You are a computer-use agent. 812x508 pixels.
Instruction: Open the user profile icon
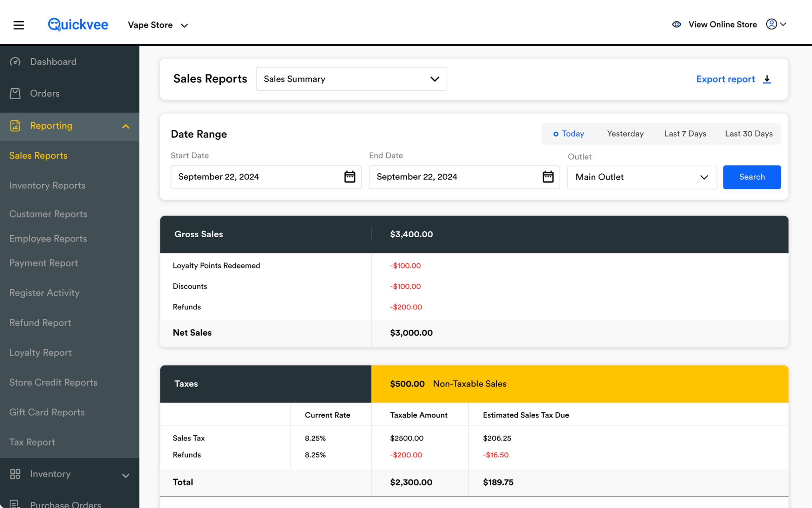point(771,24)
